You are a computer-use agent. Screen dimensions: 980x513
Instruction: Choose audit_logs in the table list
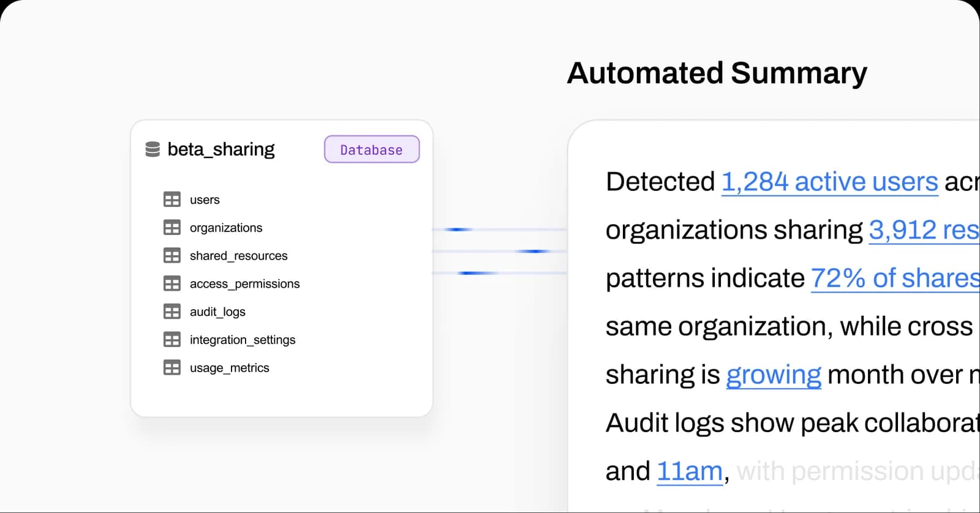click(217, 312)
